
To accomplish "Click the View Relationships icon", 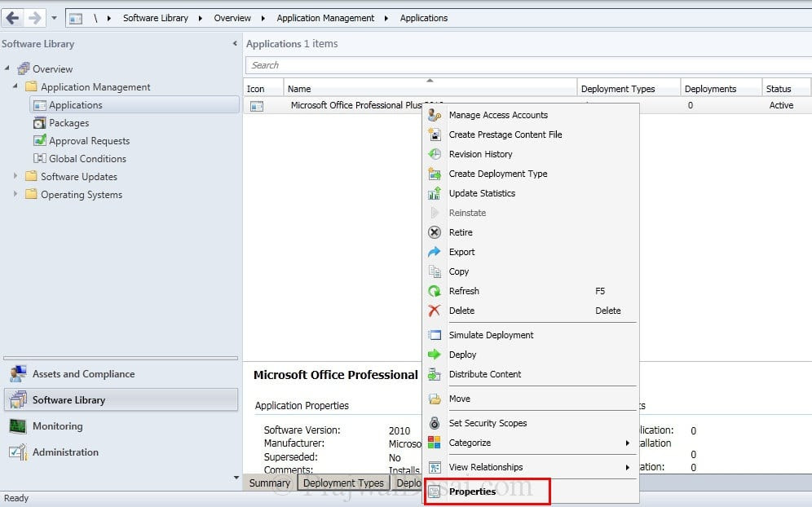I will 435,468.
